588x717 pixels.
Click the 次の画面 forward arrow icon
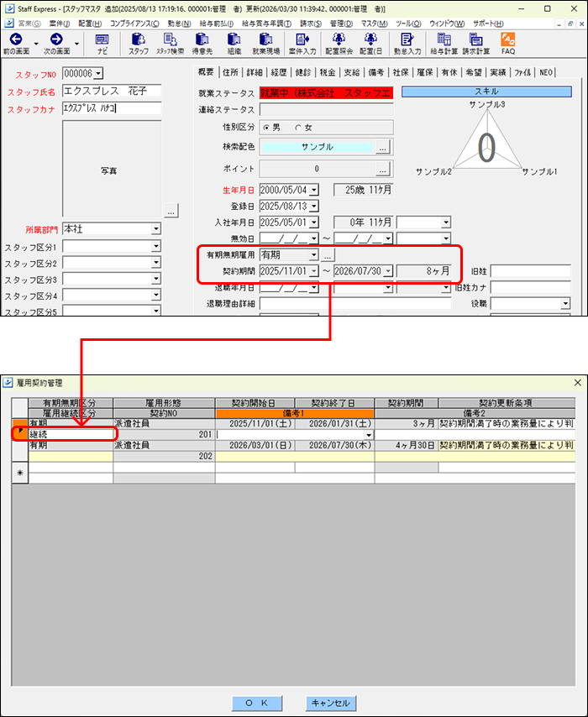(x=56, y=39)
